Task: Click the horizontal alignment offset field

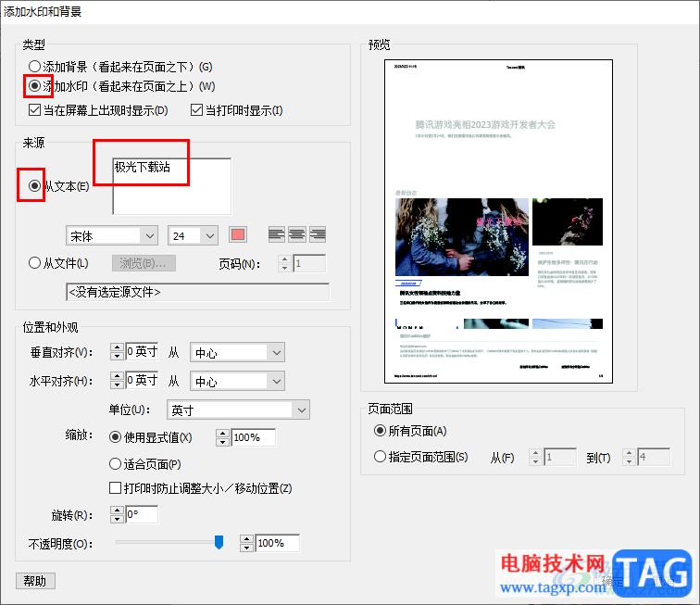Action: (142, 380)
